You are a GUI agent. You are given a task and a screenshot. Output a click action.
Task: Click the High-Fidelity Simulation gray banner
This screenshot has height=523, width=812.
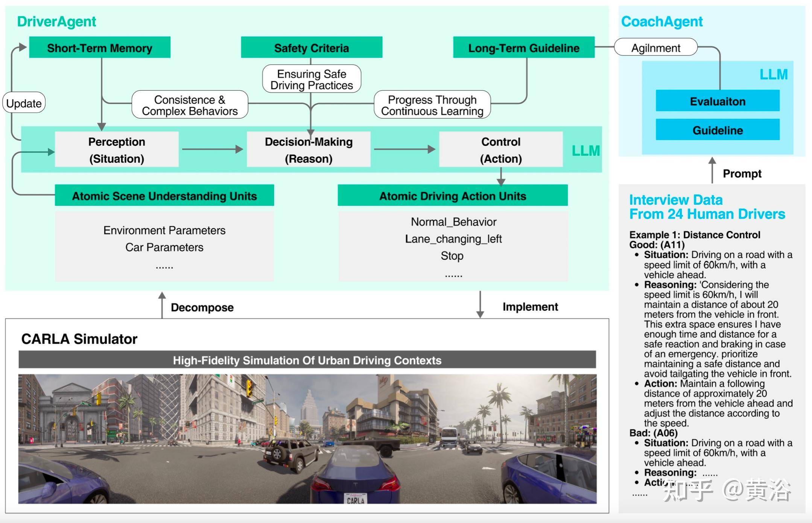307,360
